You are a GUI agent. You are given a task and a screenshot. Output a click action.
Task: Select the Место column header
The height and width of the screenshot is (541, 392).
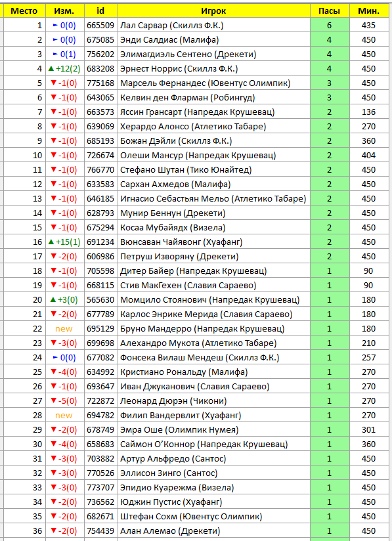click(x=24, y=11)
